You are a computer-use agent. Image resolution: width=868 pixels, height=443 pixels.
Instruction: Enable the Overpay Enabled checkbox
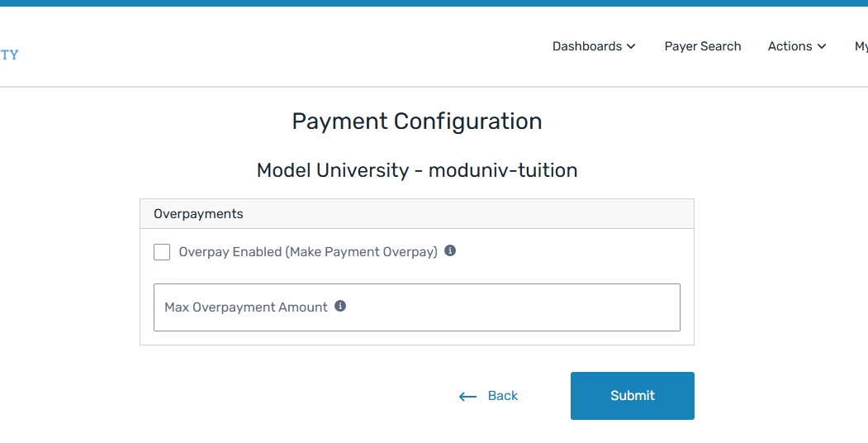coord(162,252)
